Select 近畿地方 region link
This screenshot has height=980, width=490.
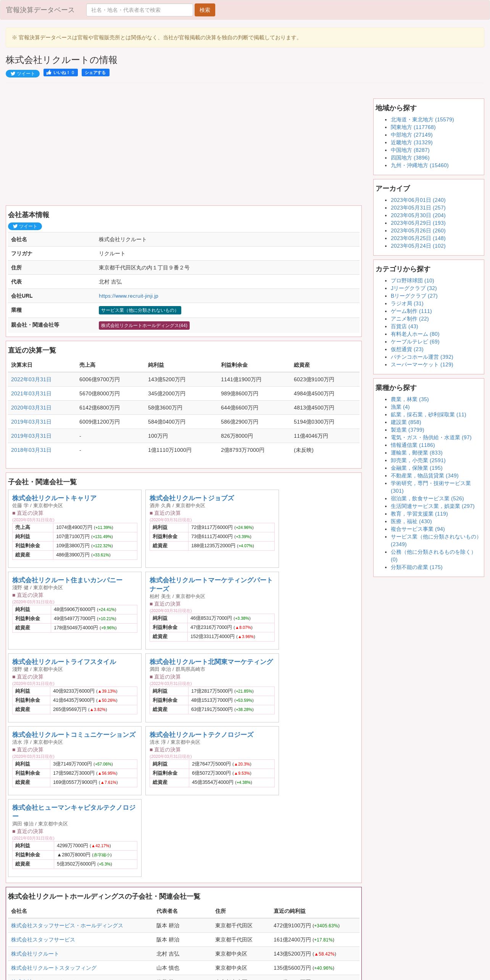pyautogui.click(x=411, y=142)
